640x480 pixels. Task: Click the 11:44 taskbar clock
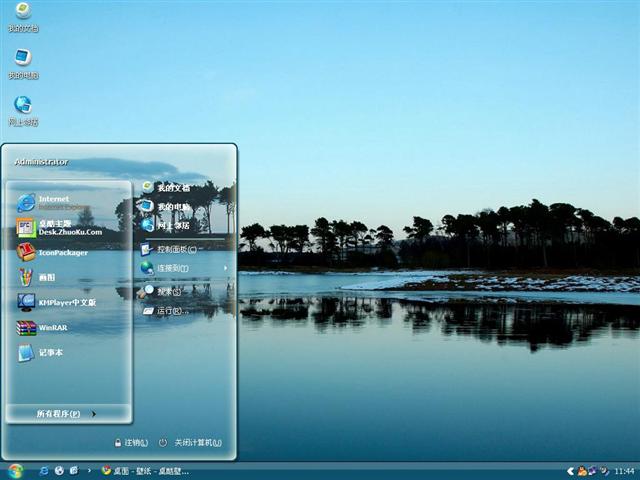pyautogui.click(x=624, y=471)
